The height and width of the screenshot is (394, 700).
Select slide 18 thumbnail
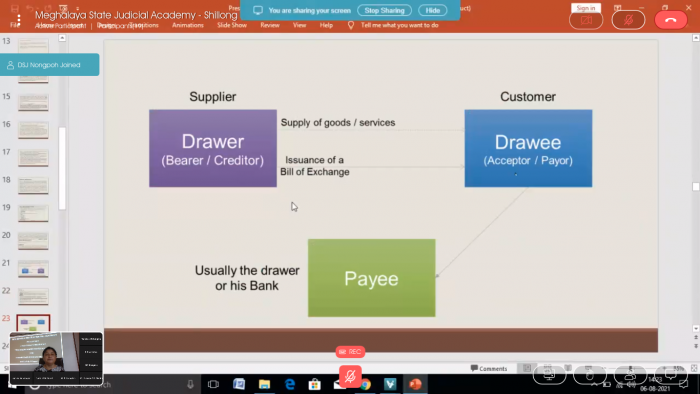point(33,185)
